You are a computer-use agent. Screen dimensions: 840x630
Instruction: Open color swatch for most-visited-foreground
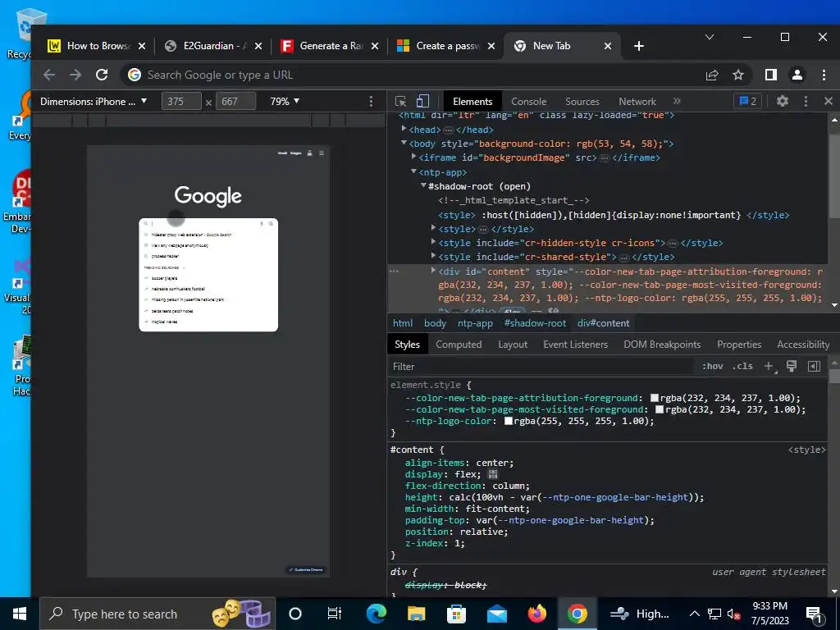660,409
